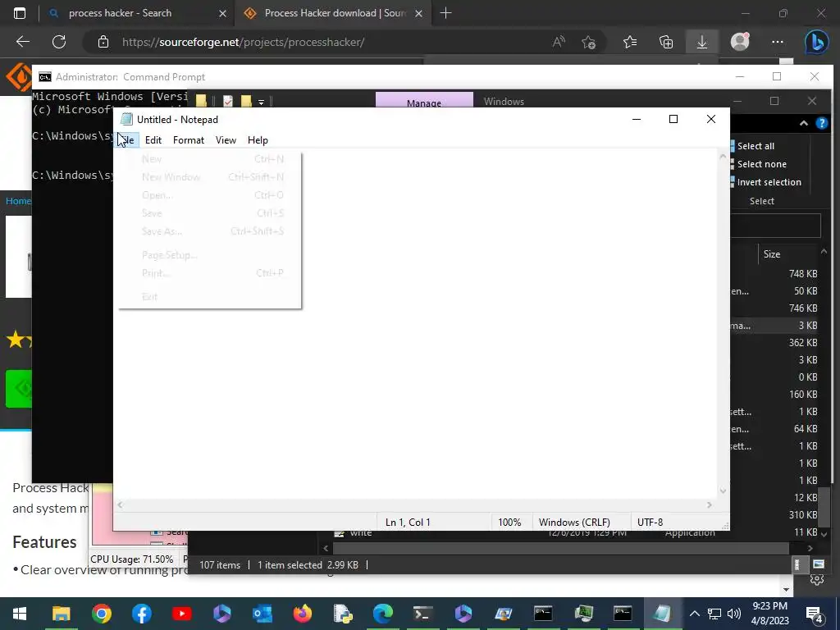The image size is (840, 630).
Task: Open the Format menu in Notepad
Action: (x=189, y=139)
